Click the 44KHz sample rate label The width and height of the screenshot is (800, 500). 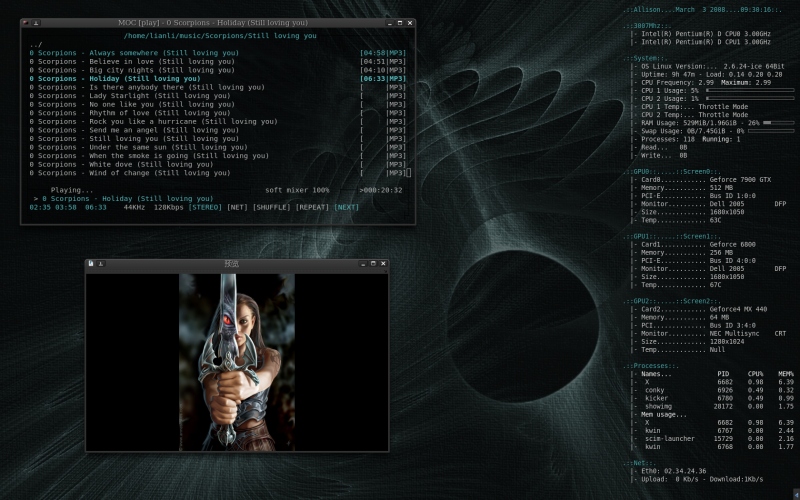[x=134, y=207]
